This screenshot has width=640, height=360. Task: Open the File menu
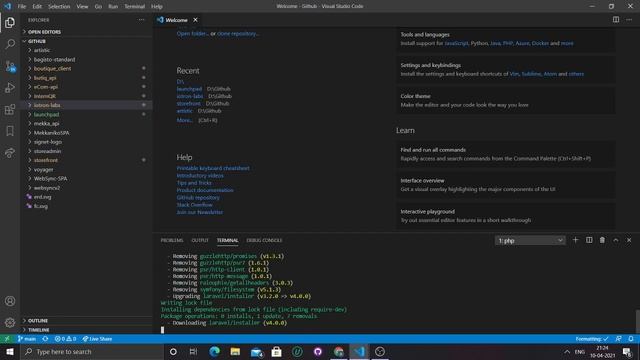(22, 7)
